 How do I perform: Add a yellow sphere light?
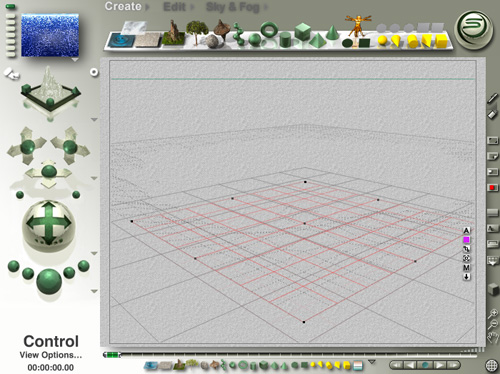382,41
